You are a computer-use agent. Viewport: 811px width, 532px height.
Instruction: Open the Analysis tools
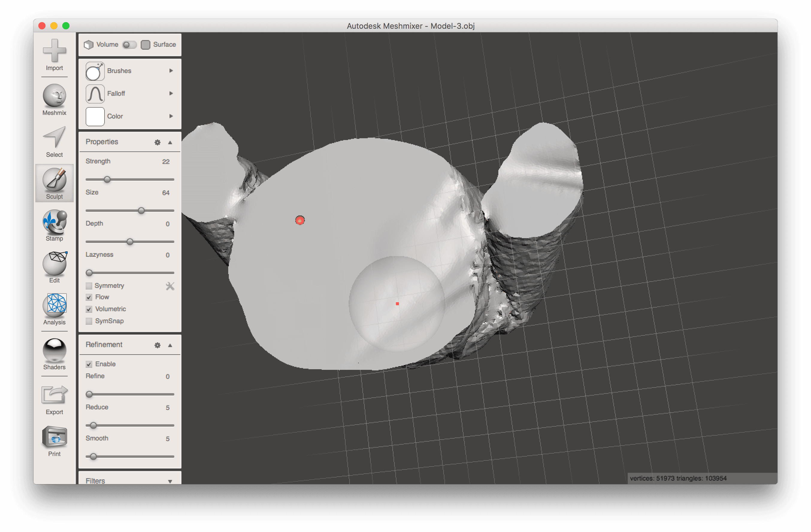pos(54,309)
